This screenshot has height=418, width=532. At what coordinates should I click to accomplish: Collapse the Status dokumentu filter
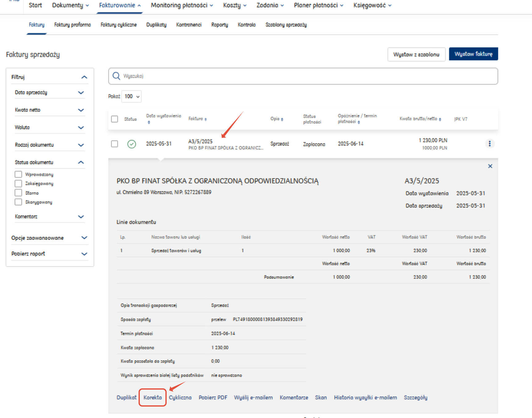pos(81,162)
